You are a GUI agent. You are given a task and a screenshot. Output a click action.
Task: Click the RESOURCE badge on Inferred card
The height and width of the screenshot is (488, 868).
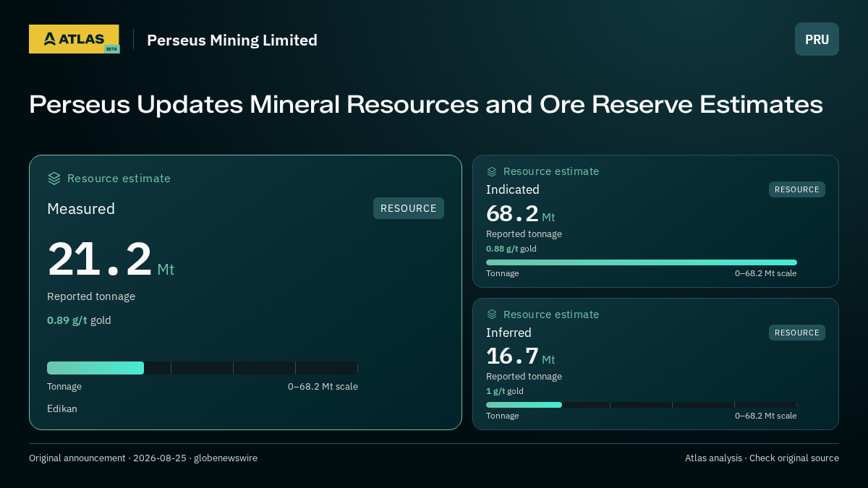pyautogui.click(x=797, y=333)
